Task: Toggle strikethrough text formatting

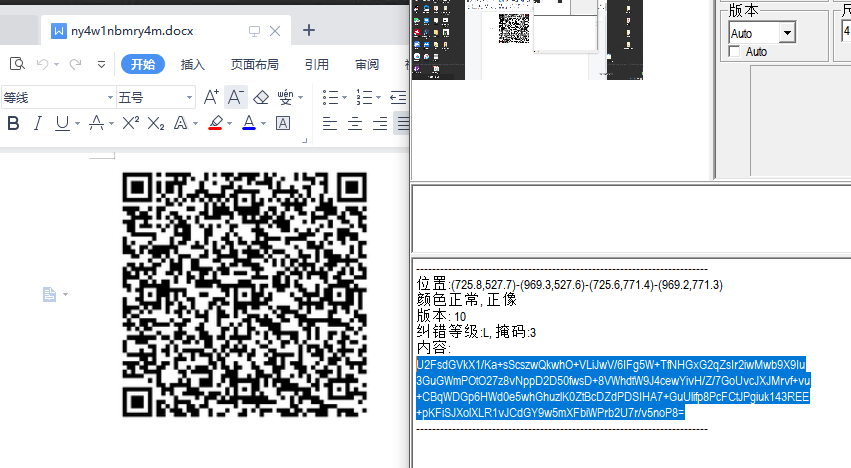Action: pyautogui.click(x=97, y=124)
